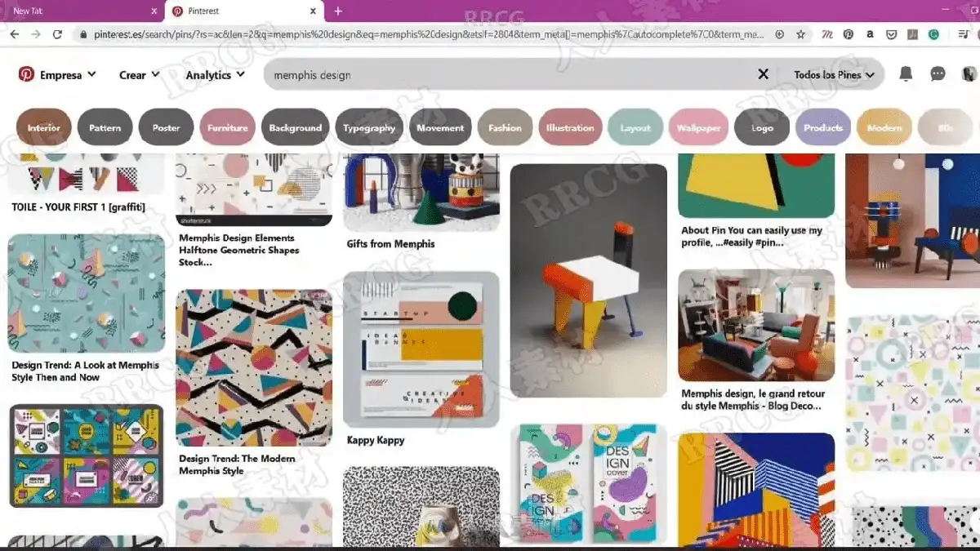Select the Interior filter chip

(x=44, y=127)
